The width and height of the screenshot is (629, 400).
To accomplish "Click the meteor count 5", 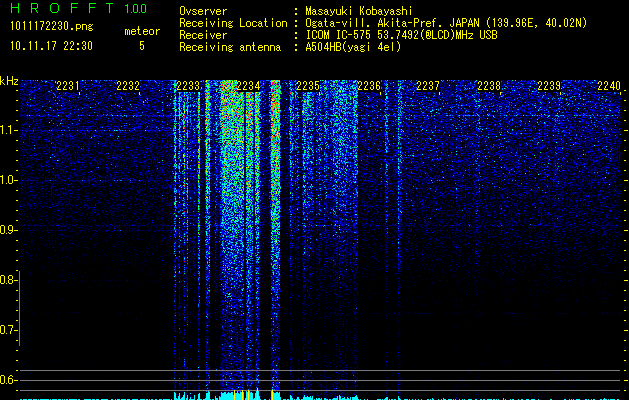I will point(142,46).
